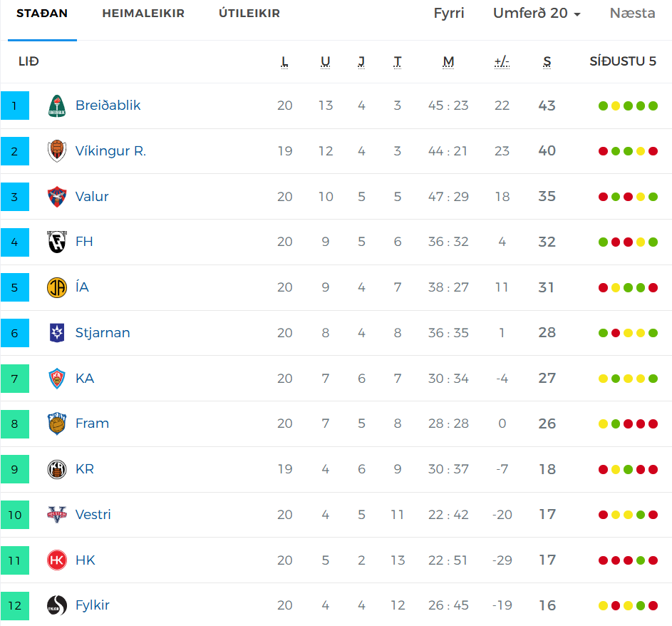Open the ÍA yellow crest icon
The width and height of the screenshot is (672, 626).
(57, 287)
